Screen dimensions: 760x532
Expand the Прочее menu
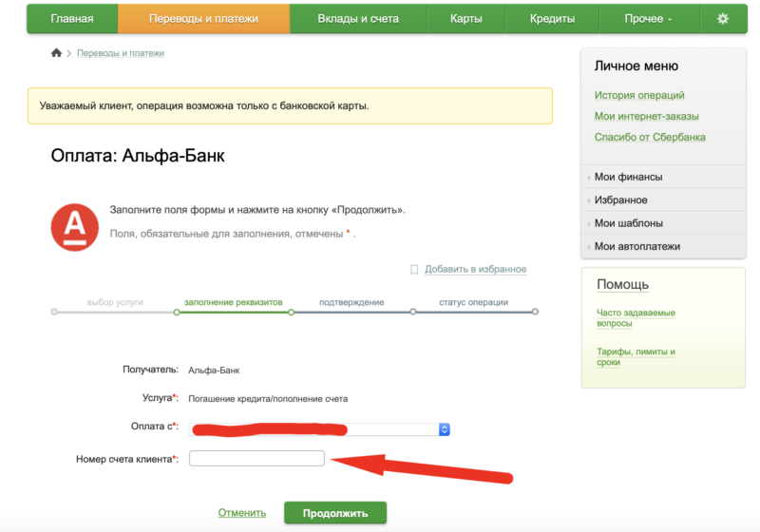[x=649, y=19]
